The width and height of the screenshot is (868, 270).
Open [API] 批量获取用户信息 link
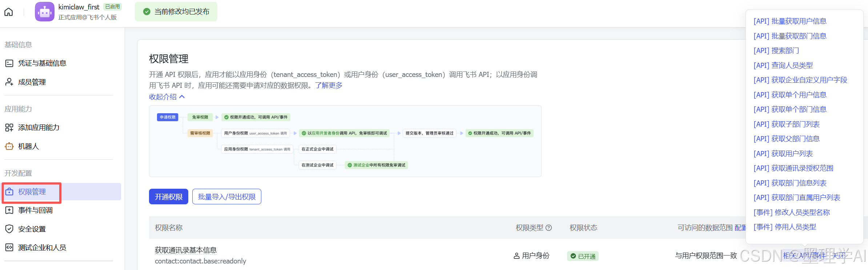(790, 21)
